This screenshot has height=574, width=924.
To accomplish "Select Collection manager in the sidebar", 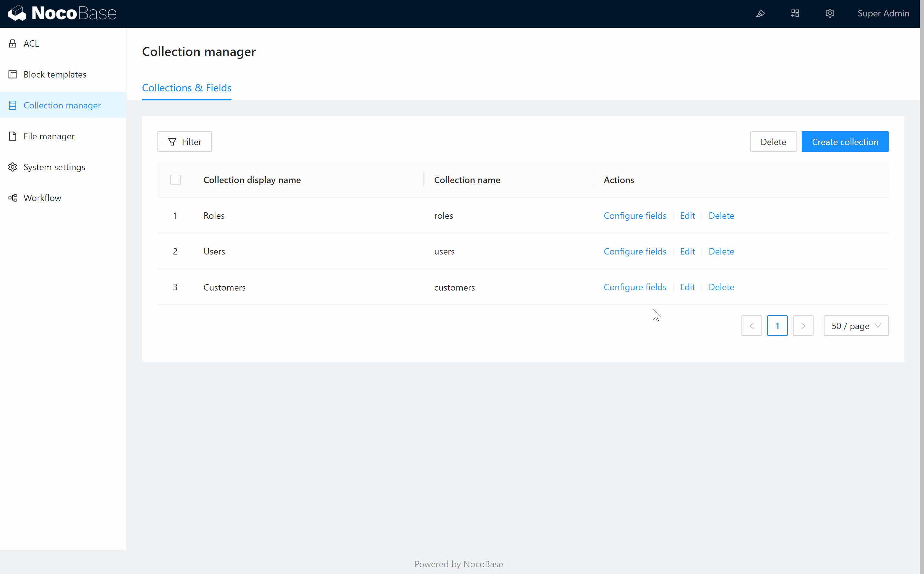I will point(62,105).
